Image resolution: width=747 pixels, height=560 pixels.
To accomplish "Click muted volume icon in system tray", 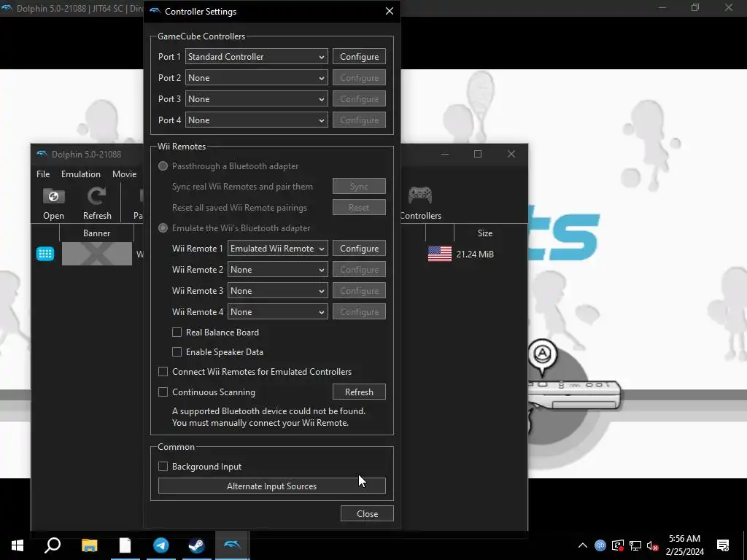I will click(653, 545).
